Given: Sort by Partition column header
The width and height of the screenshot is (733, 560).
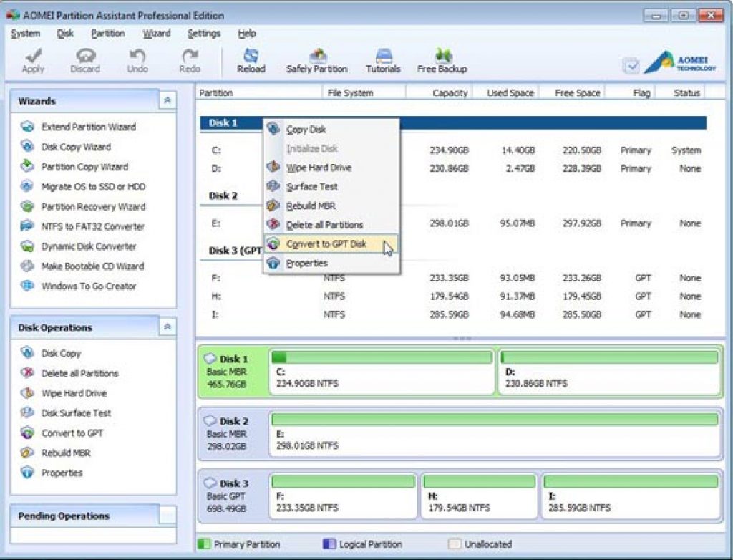Looking at the screenshot, I should (x=259, y=92).
